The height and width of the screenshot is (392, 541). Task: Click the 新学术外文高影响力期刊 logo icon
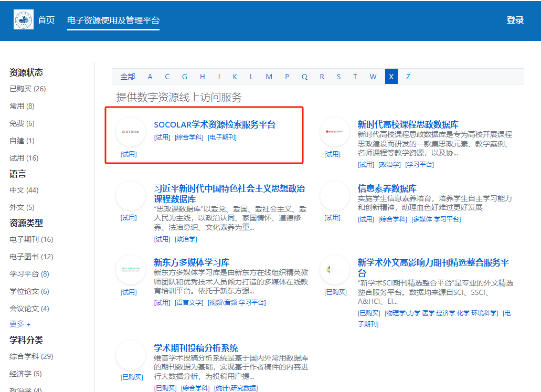[334, 269]
